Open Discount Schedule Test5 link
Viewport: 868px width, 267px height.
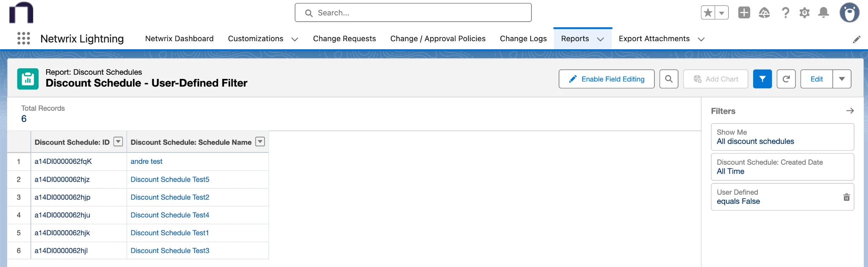click(170, 180)
